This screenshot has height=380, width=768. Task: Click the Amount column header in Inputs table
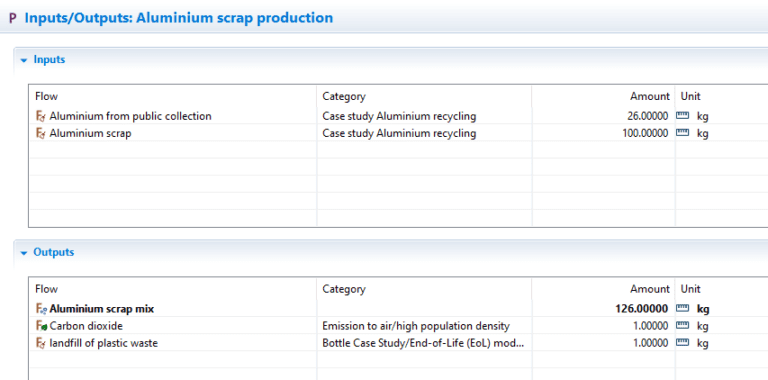coord(649,96)
